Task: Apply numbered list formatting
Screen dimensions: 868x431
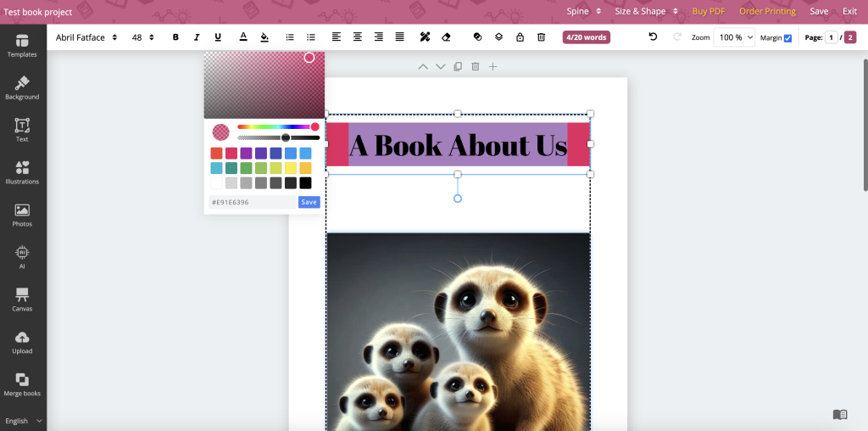Action: click(290, 37)
